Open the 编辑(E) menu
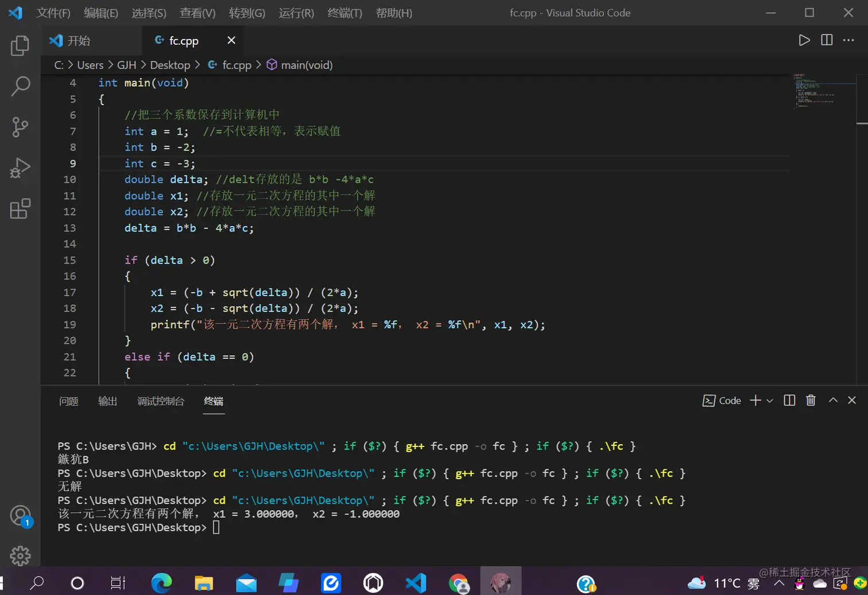The width and height of the screenshot is (868, 595). pos(101,13)
